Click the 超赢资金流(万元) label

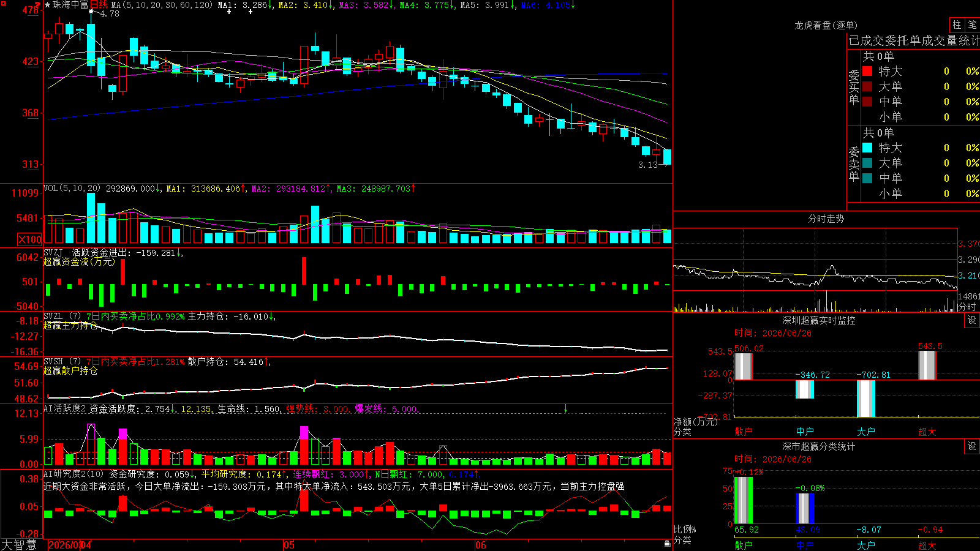point(79,261)
